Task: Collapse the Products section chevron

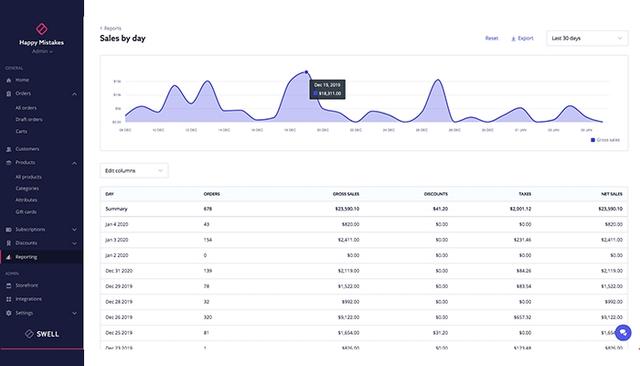Action: [74, 163]
